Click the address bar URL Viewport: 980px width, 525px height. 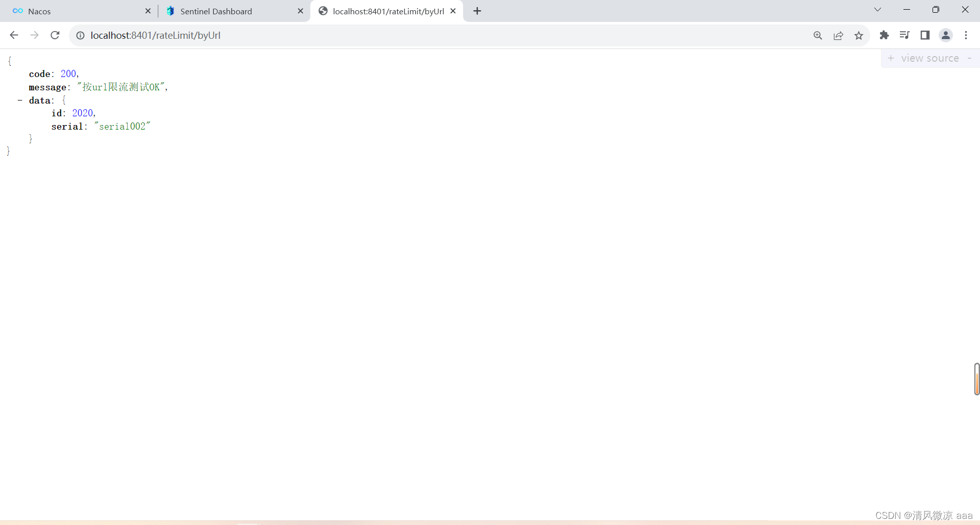pos(156,35)
